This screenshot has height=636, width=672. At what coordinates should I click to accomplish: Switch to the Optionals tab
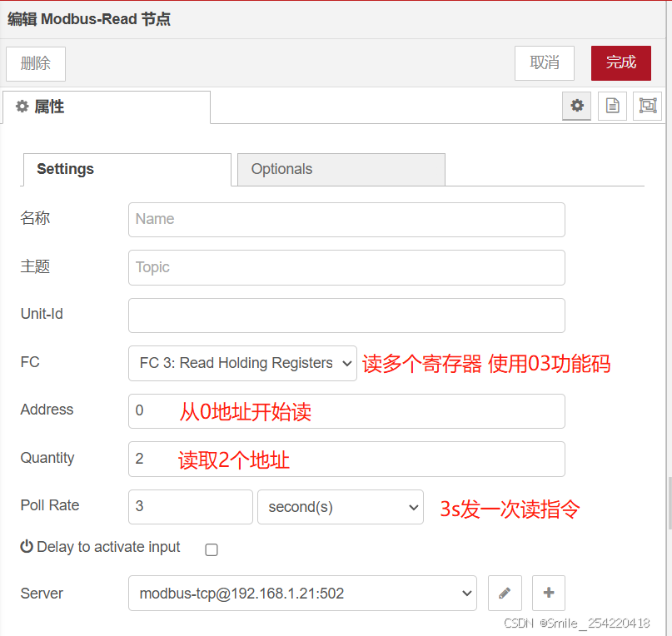pyautogui.click(x=341, y=169)
